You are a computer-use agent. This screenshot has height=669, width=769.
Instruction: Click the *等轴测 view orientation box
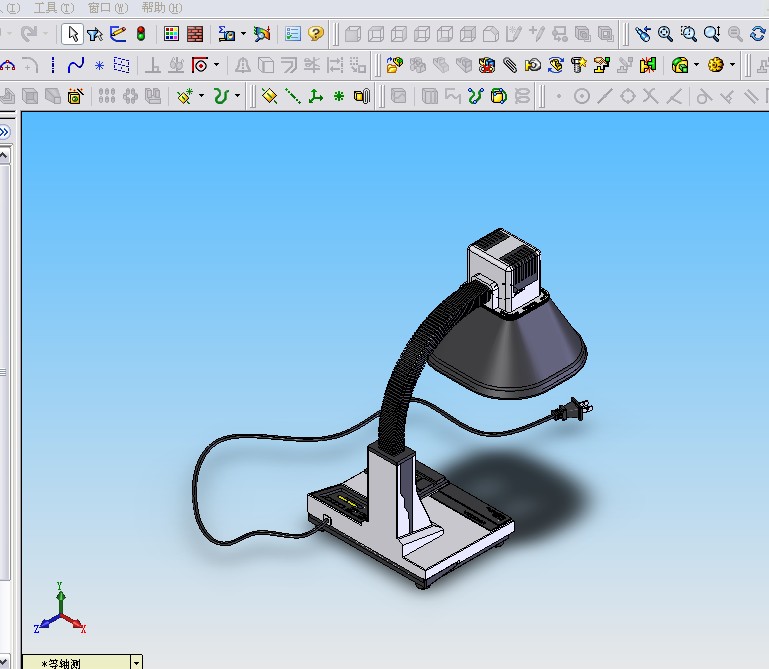[x=77, y=663]
